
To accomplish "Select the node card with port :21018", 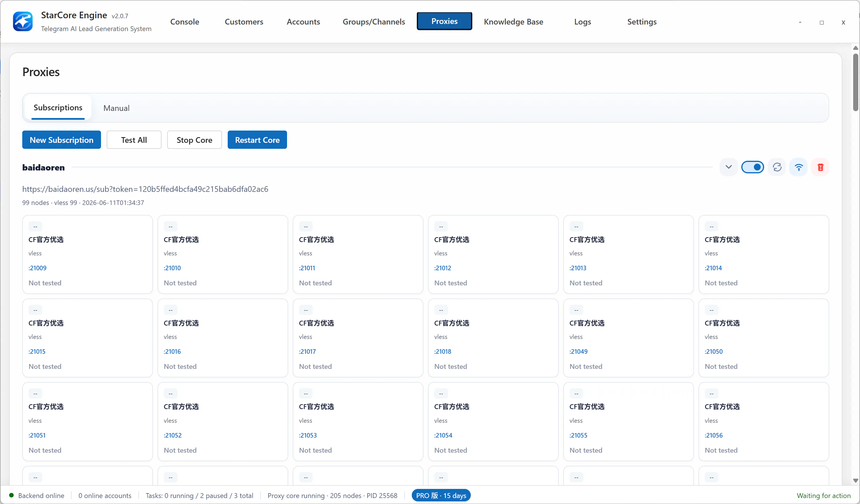I will [x=493, y=338].
